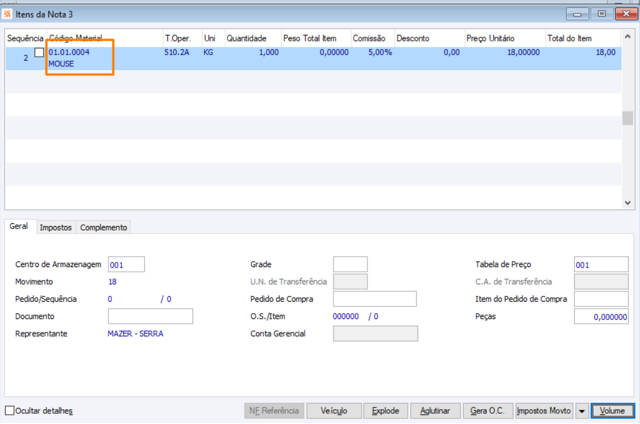This screenshot has width=640, height=424.
Task: Click the Pedido de Compra field
Action: (375, 299)
